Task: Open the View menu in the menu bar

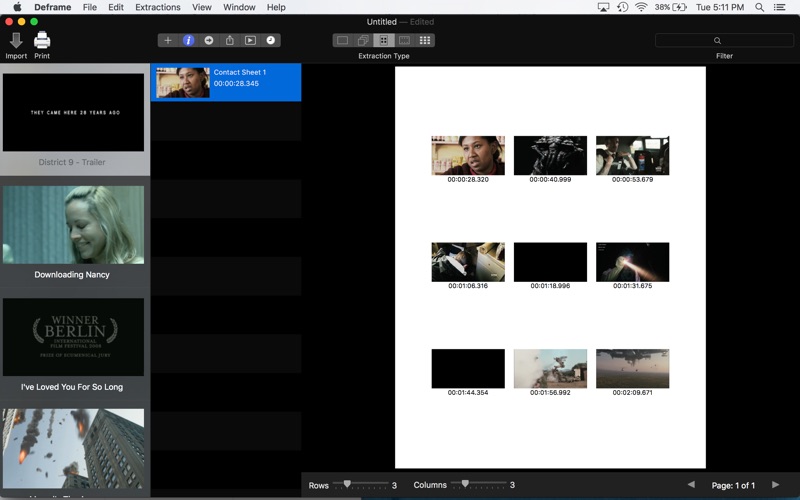Action: click(x=201, y=7)
